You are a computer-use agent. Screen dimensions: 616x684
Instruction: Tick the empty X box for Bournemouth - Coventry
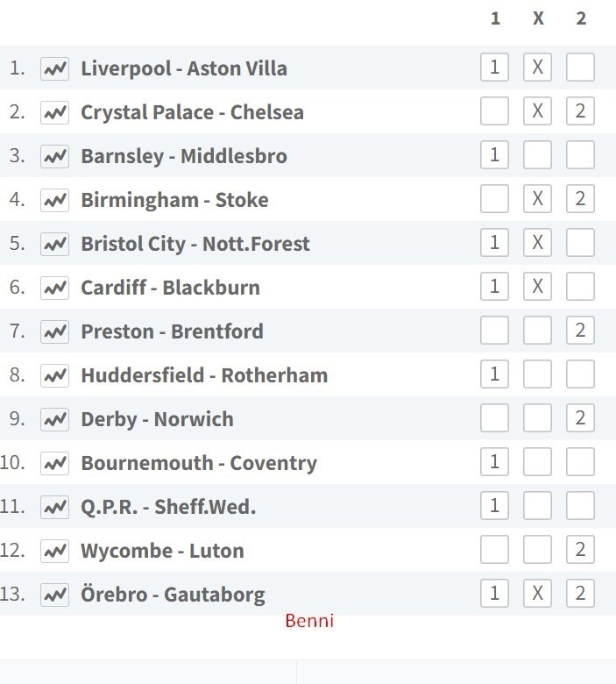[x=537, y=461]
